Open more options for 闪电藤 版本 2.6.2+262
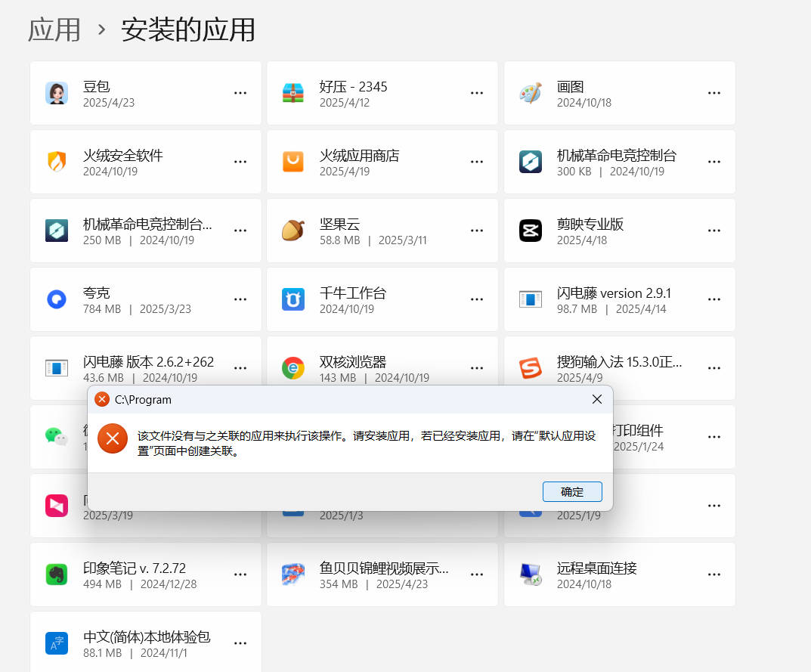 tap(240, 368)
